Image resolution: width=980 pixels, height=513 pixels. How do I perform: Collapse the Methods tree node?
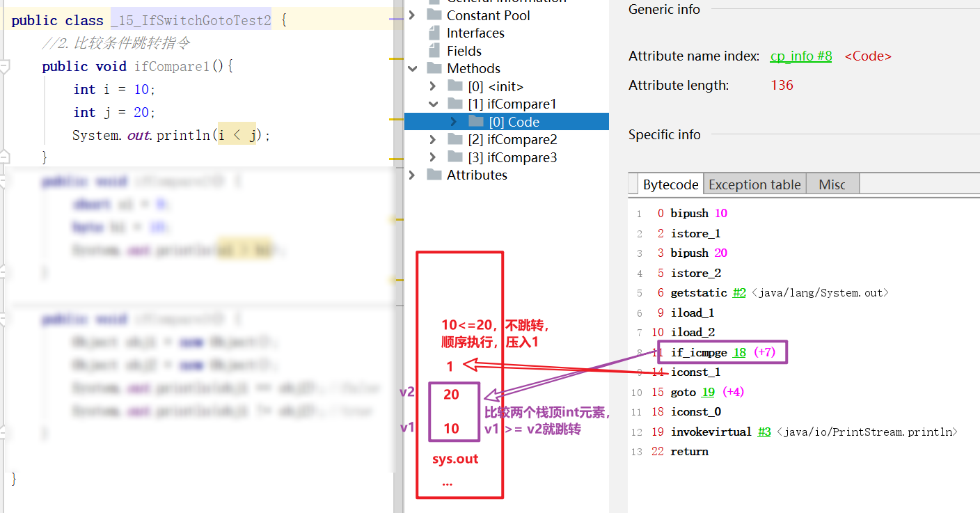tap(412, 68)
